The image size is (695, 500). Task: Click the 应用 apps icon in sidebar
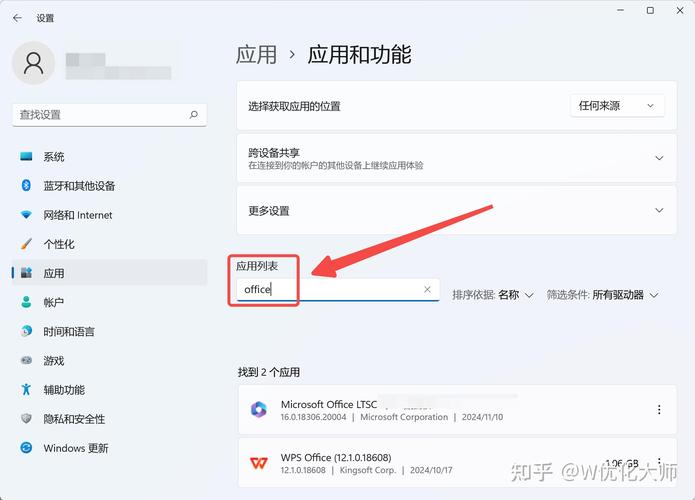[x=26, y=273]
